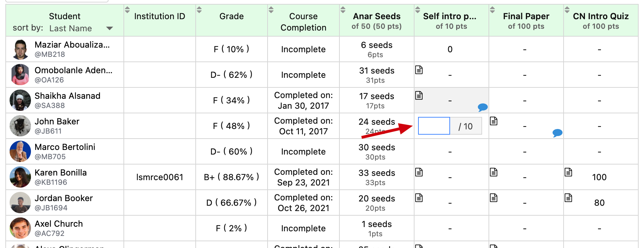Screen dimensions: 644x248
Task: Sort by Final Paper column arrows
Action: (x=492, y=10)
